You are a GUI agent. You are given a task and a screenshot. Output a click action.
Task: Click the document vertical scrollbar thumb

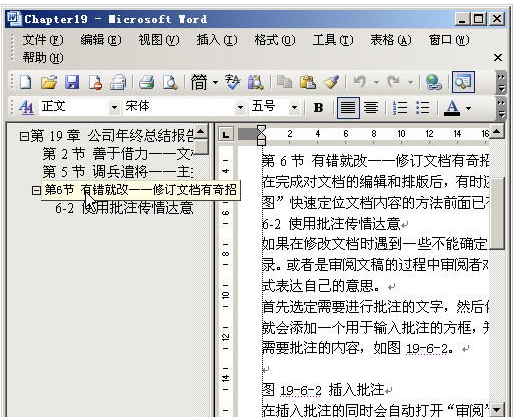coord(497,213)
